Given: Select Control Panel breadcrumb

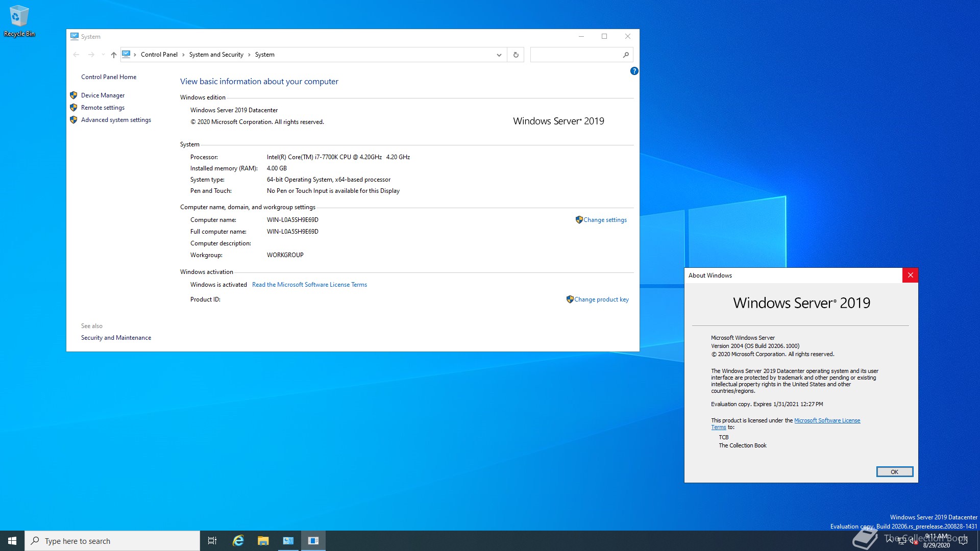Looking at the screenshot, I should [x=159, y=55].
